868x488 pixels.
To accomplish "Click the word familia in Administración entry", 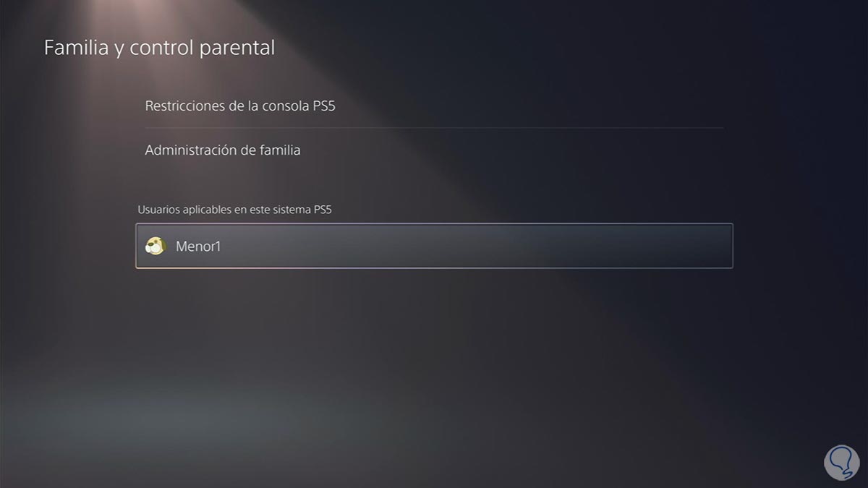I will tap(277, 150).
